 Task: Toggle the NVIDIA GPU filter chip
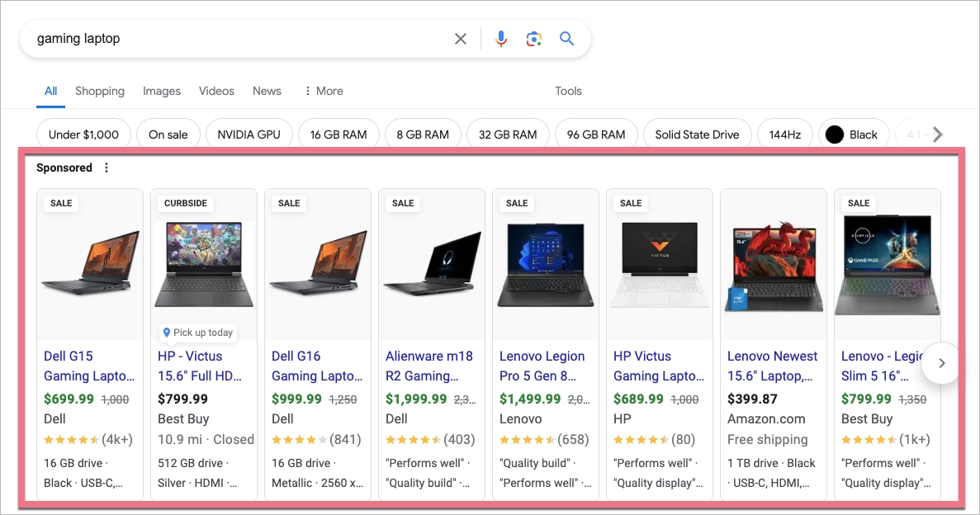click(x=249, y=135)
